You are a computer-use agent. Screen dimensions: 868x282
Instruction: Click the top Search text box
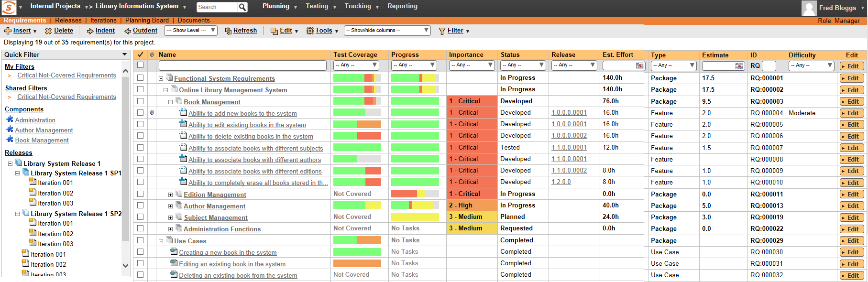pyautogui.click(x=217, y=7)
